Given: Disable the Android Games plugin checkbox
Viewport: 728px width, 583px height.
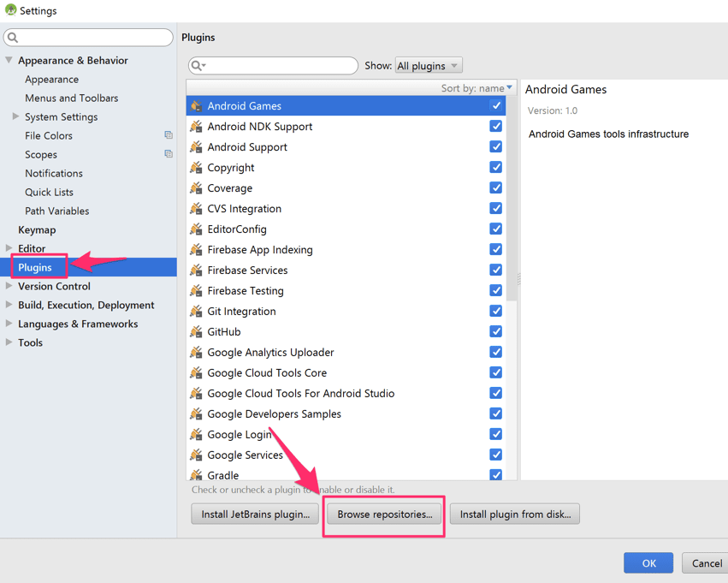Looking at the screenshot, I should (x=496, y=106).
